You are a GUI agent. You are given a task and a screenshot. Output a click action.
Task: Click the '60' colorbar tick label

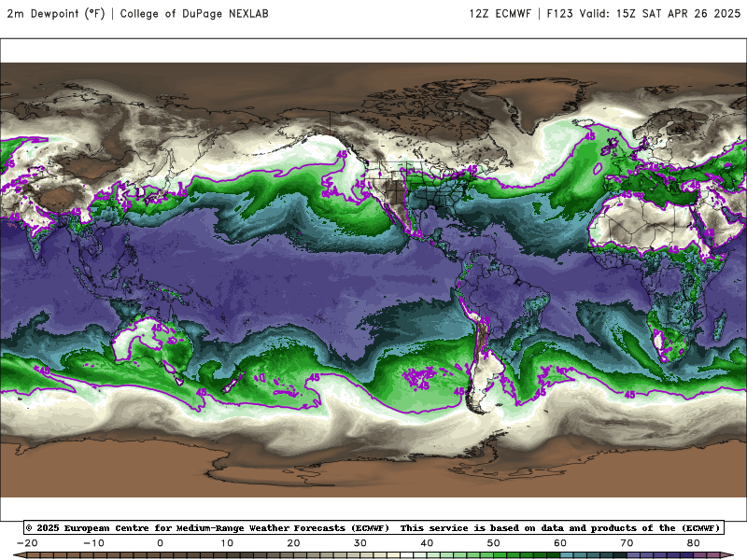coord(560,543)
